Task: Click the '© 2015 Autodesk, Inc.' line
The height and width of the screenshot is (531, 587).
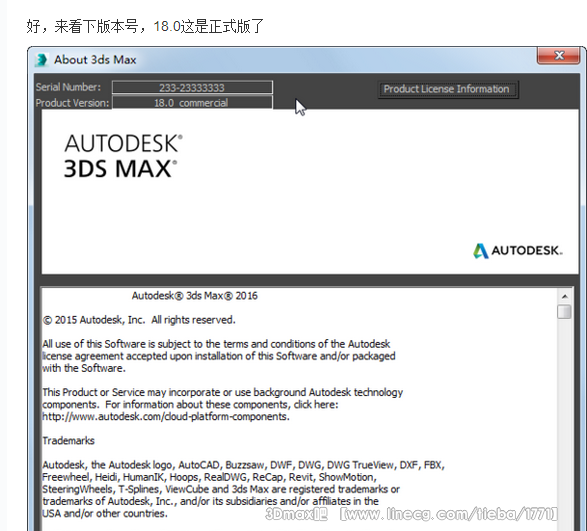Action: [139, 320]
